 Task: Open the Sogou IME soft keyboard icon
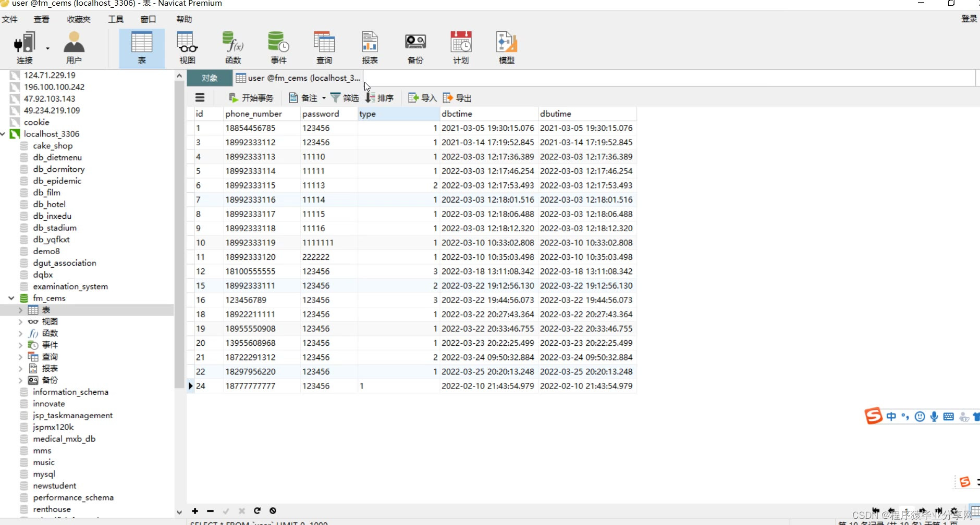[x=949, y=416]
